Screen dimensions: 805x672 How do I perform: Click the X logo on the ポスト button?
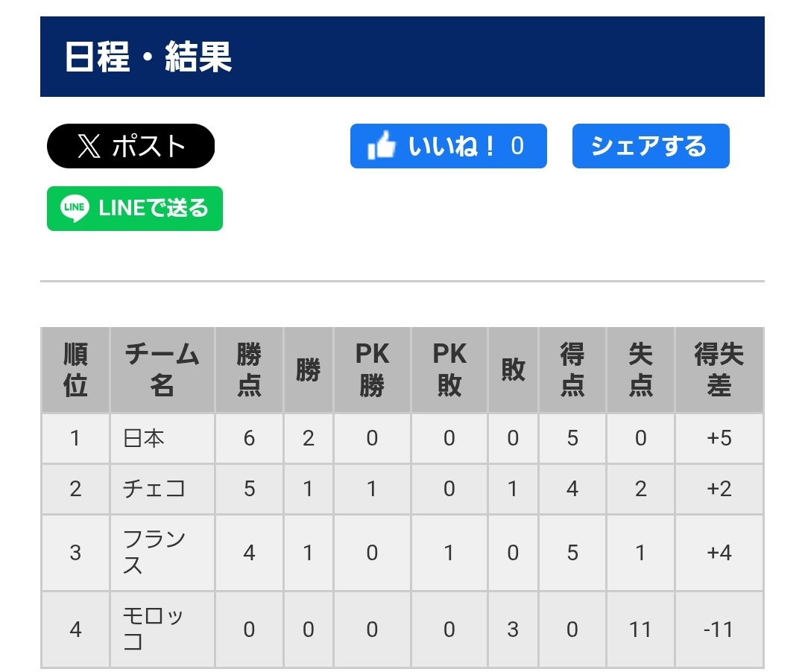(x=89, y=146)
